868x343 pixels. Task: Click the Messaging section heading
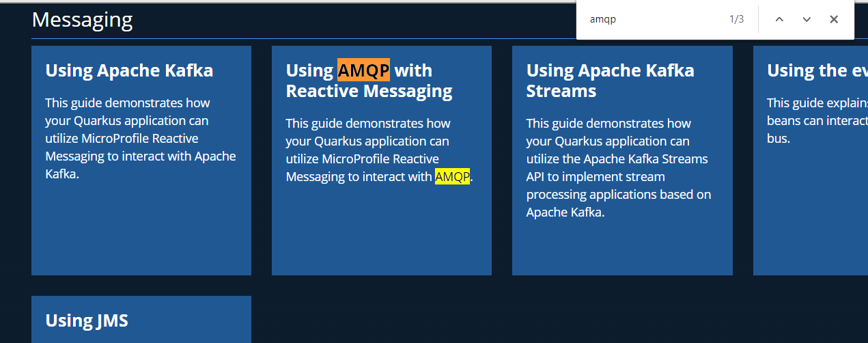[82, 20]
